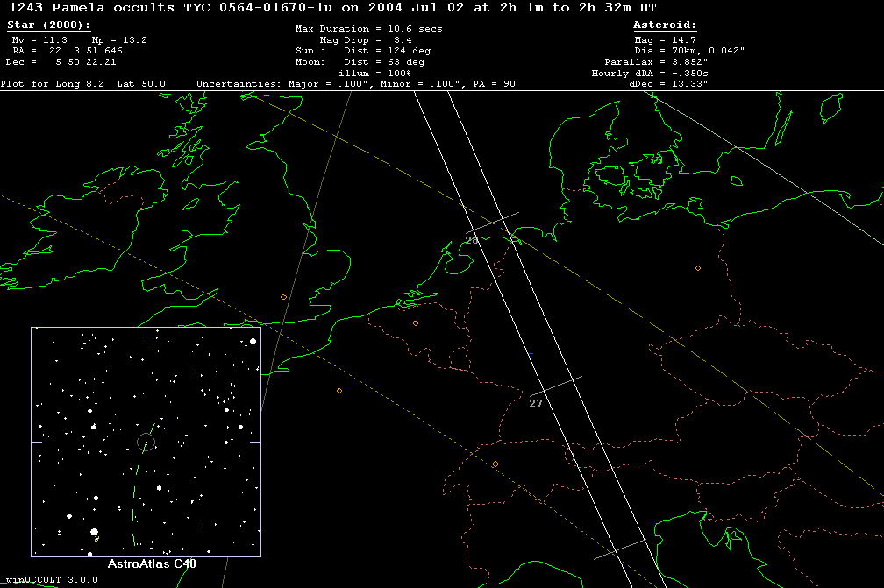Select the orange city marker in northern France

click(339, 391)
